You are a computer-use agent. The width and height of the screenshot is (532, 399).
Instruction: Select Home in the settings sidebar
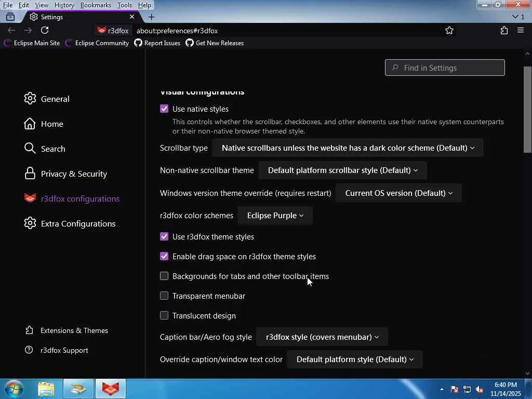[44, 124]
